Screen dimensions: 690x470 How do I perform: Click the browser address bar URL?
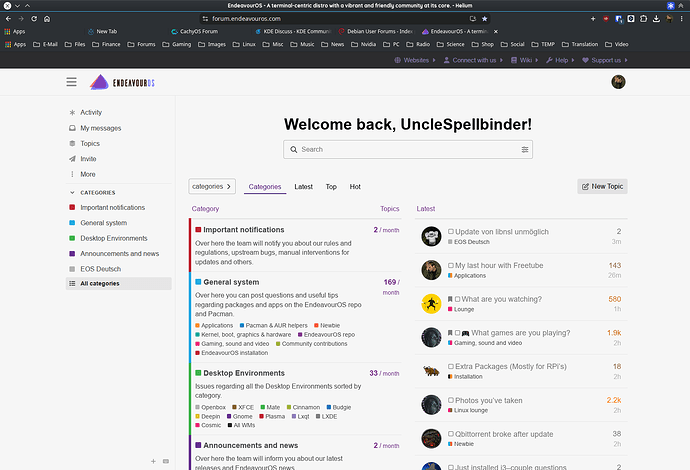point(246,18)
